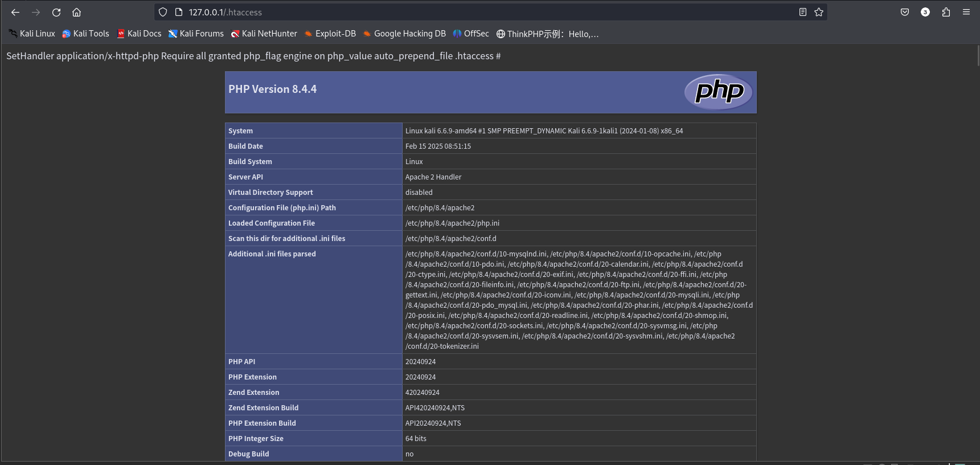This screenshot has width=980, height=465.
Task: Open the Kali Docs bookmark
Action: click(139, 34)
